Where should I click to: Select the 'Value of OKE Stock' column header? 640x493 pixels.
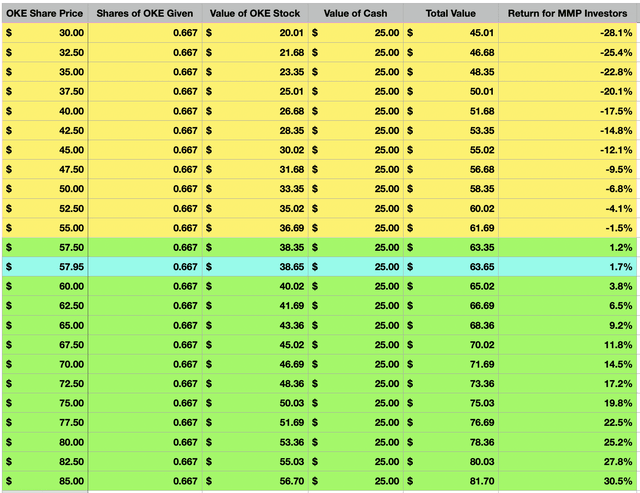pyautogui.click(x=255, y=13)
